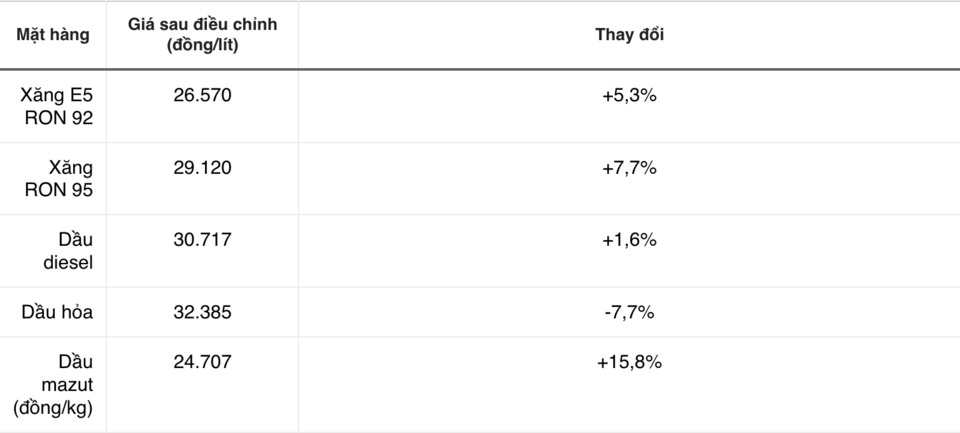
Task: Click the +7,7% change value
Action: pos(629,168)
